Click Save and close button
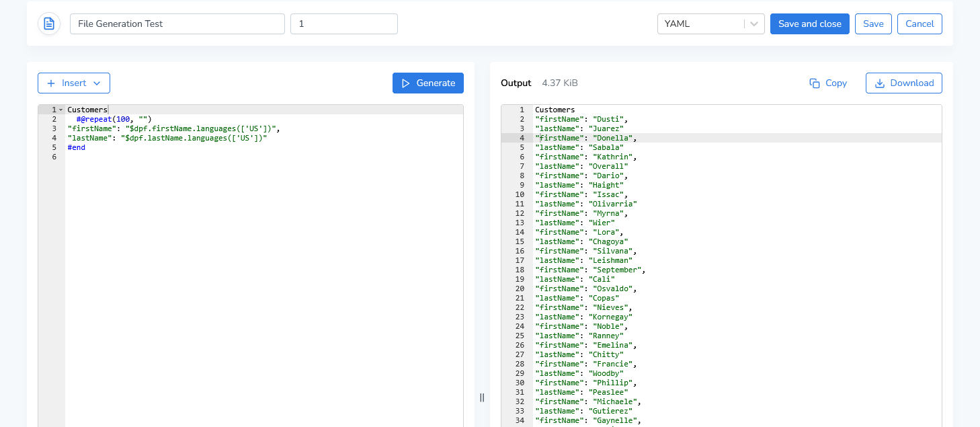 point(810,24)
